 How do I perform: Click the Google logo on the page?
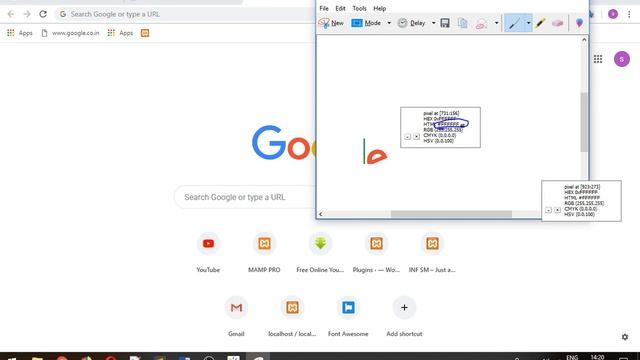(283, 143)
